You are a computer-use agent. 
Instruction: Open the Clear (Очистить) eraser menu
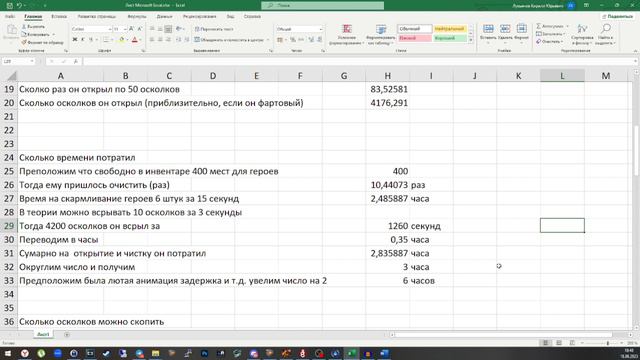click(x=549, y=42)
